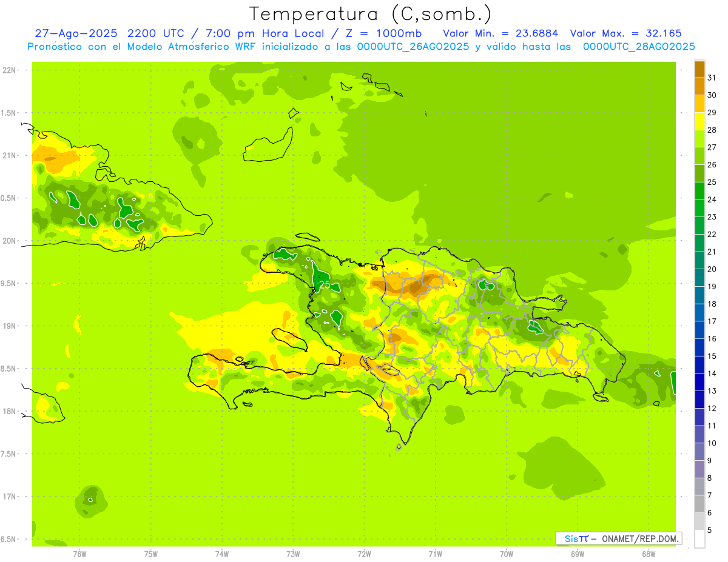Click legend value '5'
Image resolution: width=728 pixels, height=562 pixels.
pyautogui.click(x=710, y=530)
